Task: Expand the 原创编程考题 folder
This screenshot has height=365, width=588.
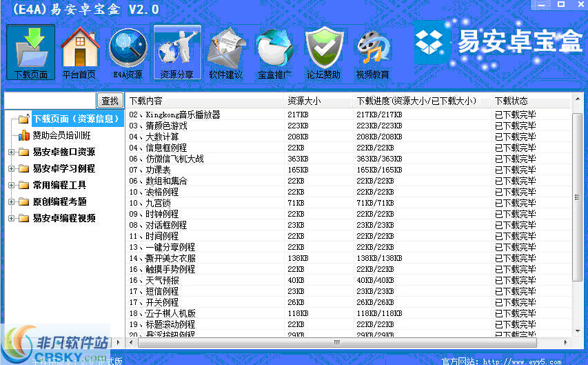Action: [12, 201]
